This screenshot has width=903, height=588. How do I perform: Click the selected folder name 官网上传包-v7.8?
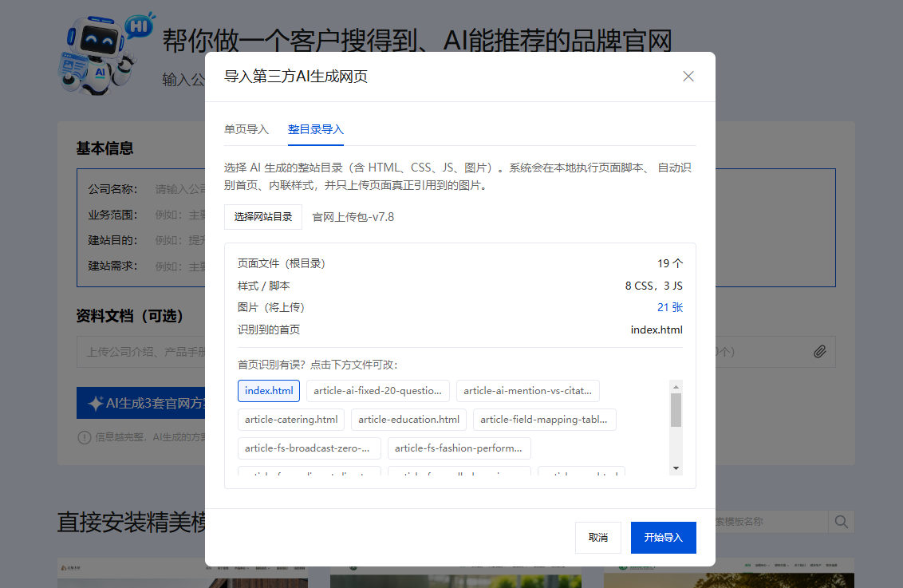click(353, 217)
